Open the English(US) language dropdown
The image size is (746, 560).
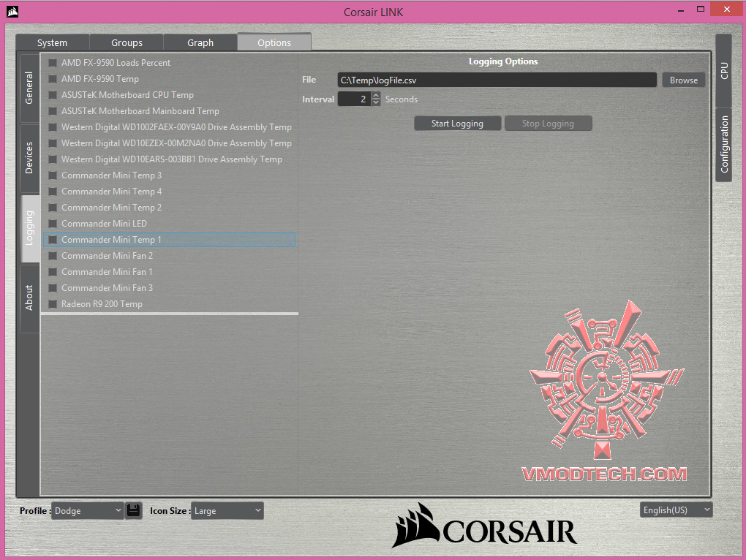(x=676, y=510)
